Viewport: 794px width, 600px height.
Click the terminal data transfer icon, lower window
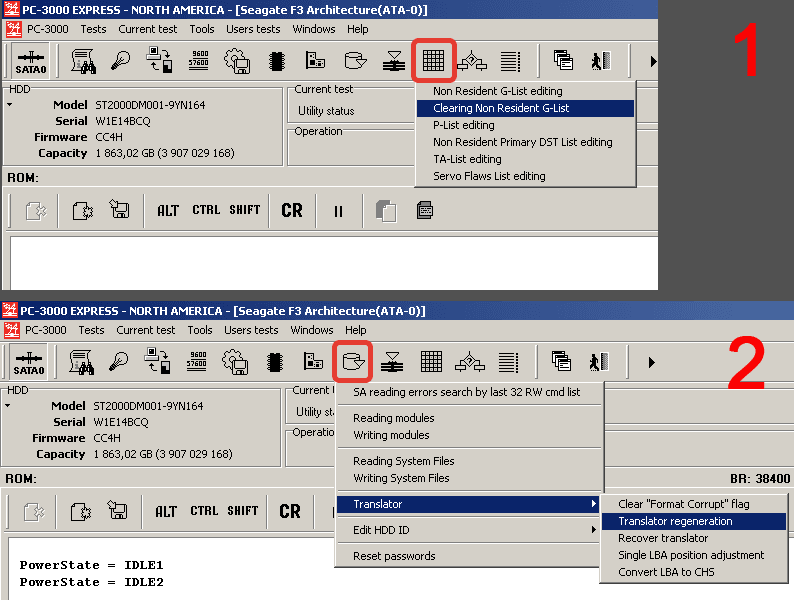tap(158, 361)
